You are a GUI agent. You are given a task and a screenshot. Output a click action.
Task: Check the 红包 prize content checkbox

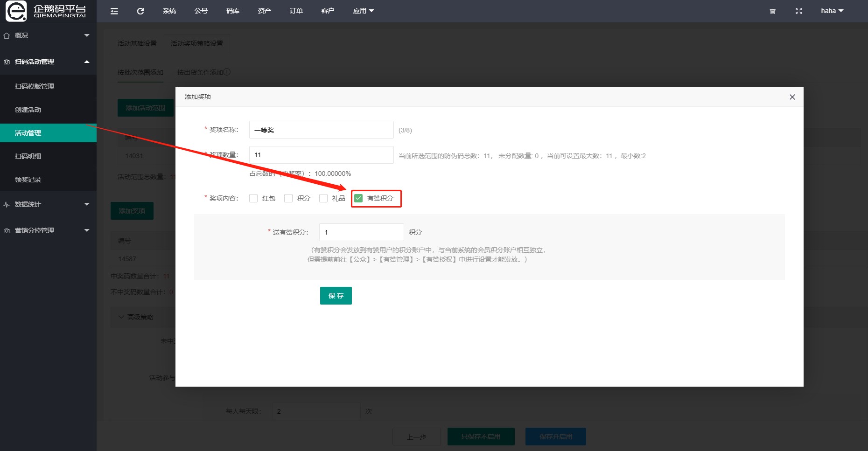pyautogui.click(x=253, y=198)
